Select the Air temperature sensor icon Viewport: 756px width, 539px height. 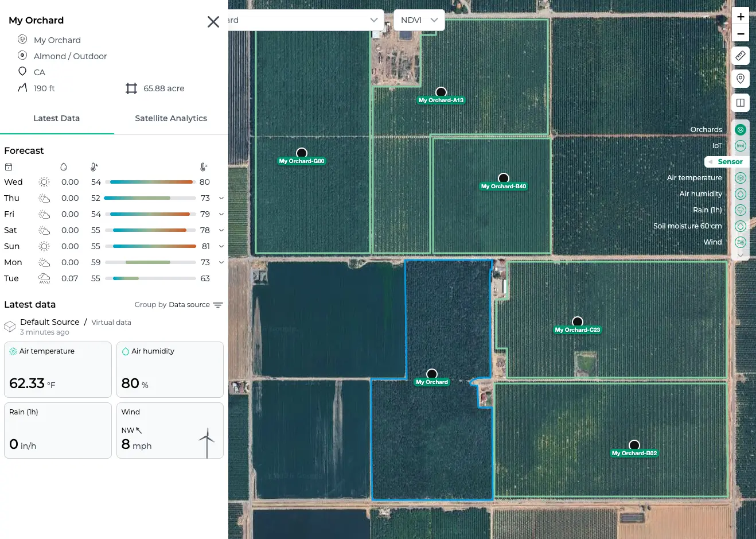pos(740,177)
